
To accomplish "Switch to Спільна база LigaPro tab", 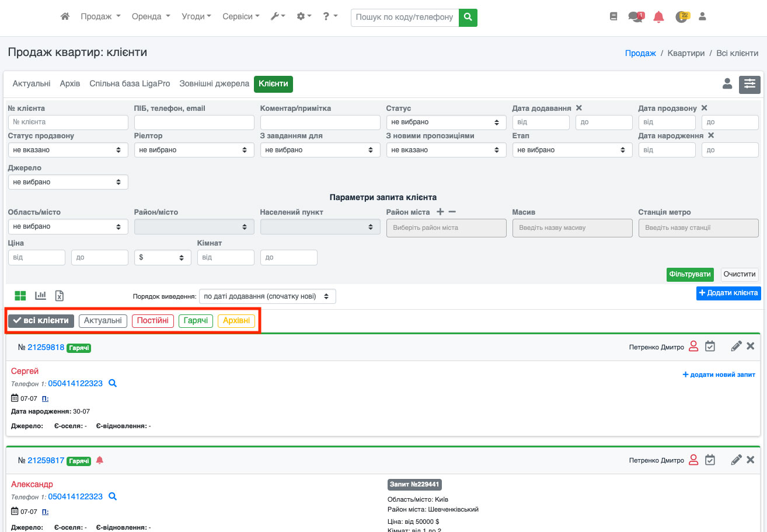I will click(x=130, y=84).
